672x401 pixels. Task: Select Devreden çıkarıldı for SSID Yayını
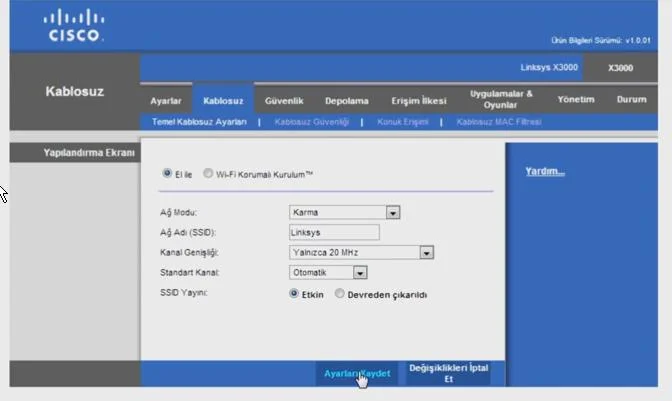(340, 294)
